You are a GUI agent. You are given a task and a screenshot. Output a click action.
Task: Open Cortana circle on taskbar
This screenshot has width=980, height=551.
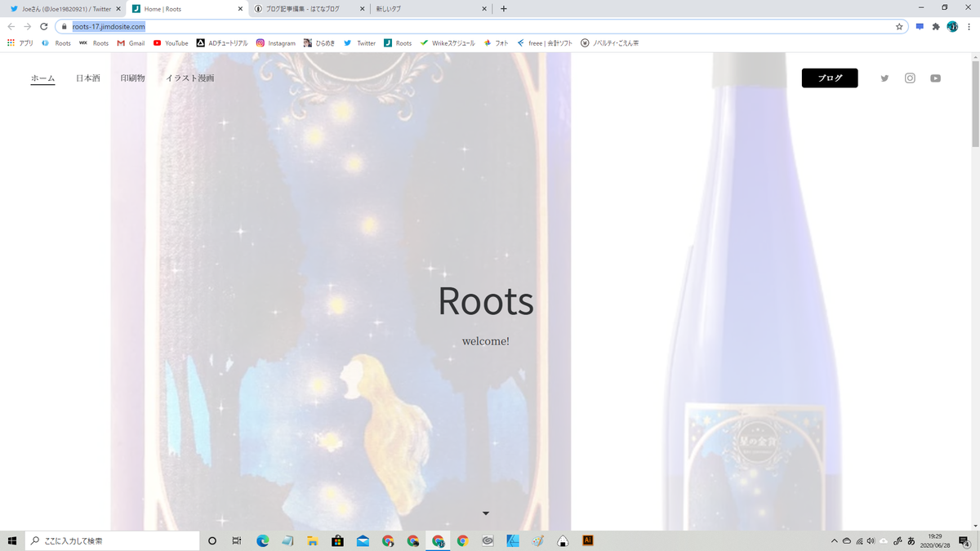(212, 540)
